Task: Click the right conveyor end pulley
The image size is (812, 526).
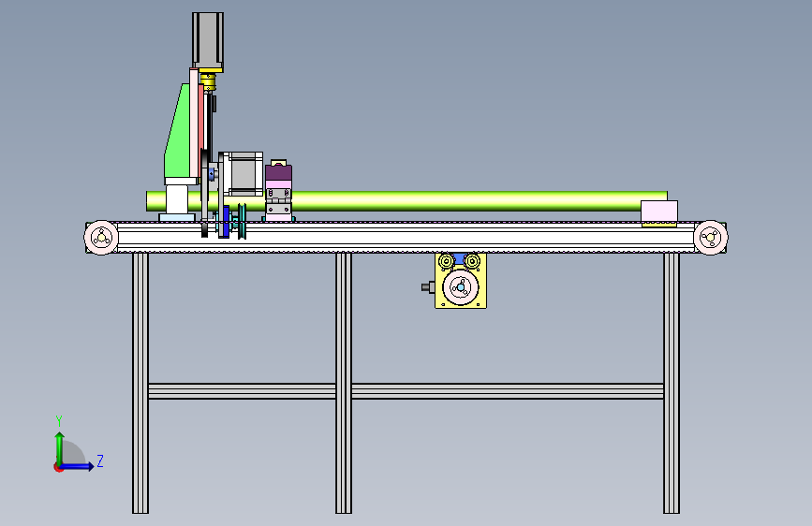Action: tap(711, 238)
